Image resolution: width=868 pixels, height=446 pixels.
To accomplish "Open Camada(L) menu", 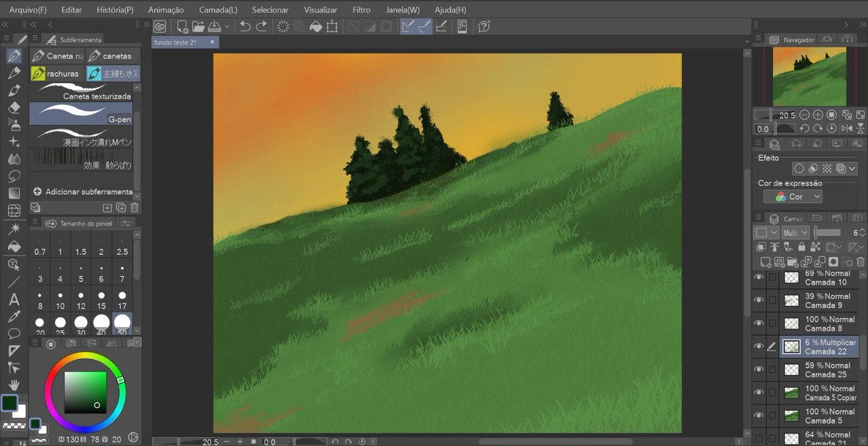I will [218, 10].
